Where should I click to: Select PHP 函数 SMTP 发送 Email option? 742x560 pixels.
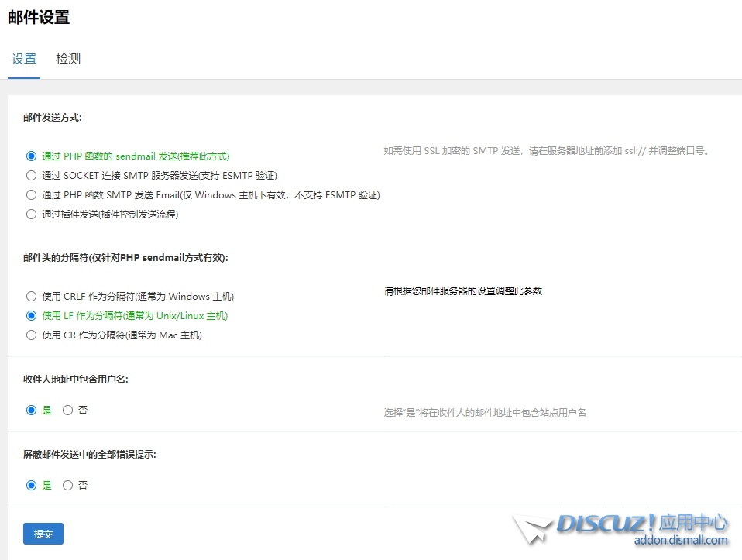pos(32,194)
